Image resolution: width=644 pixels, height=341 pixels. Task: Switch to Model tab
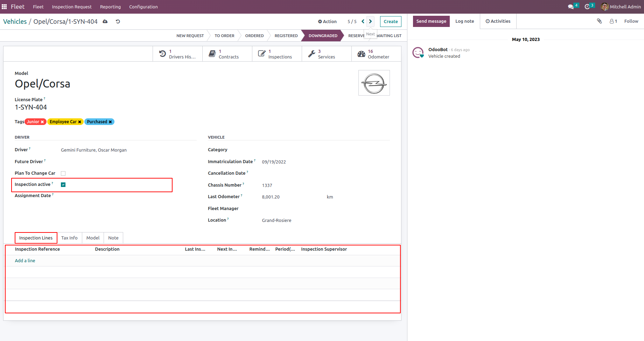[x=93, y=238]
